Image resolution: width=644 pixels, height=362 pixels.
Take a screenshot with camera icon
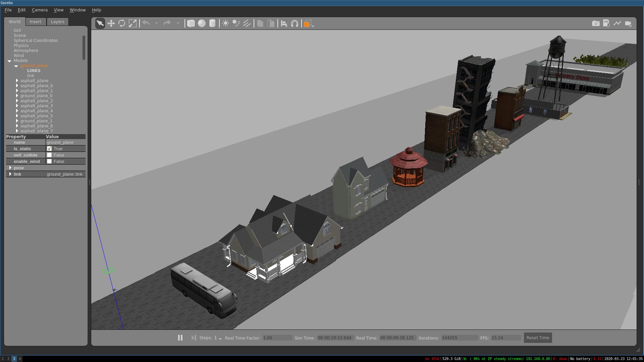click(595, 23)
